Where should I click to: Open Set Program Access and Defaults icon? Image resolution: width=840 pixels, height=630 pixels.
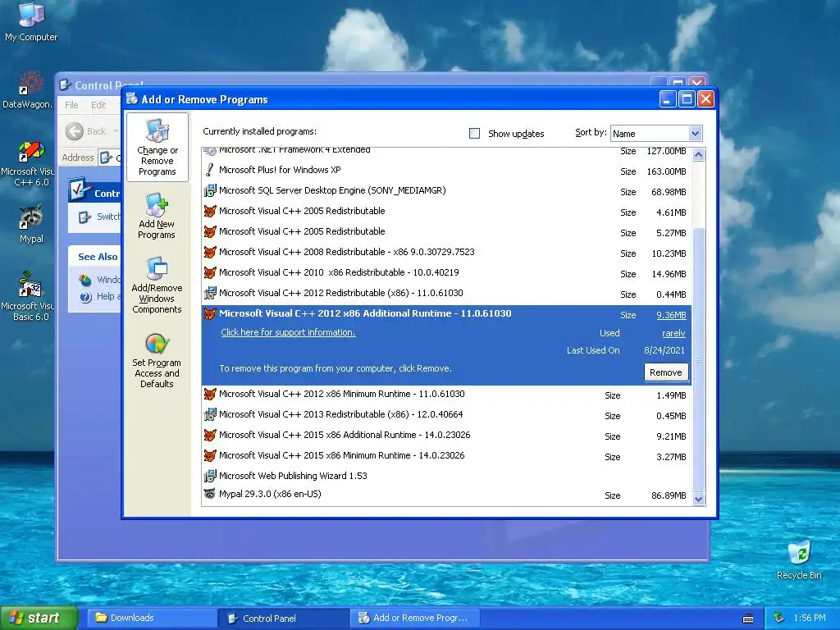pyautogui.click(x=157, y=360)
